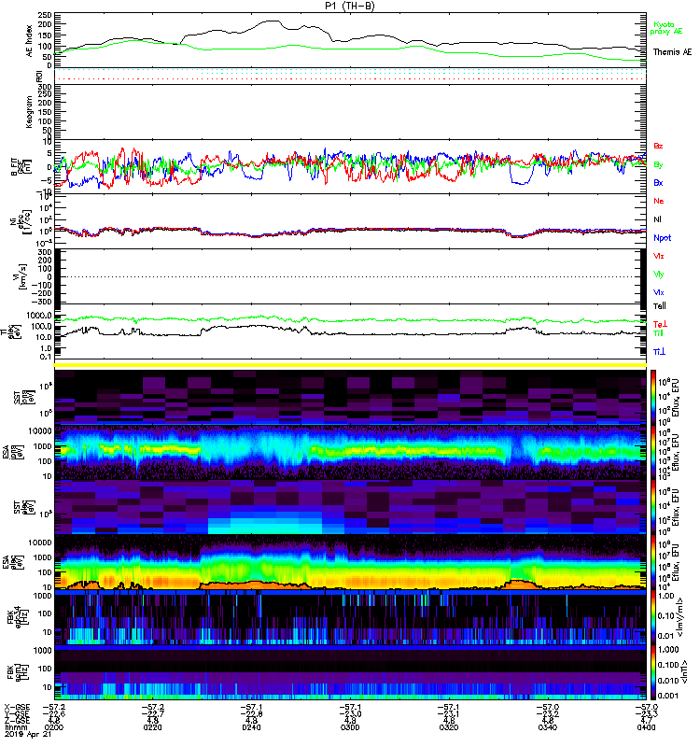This screenshot has width=700, height=747.
Task: Click the SST ion spectrogram color bar
Action: 652,398
